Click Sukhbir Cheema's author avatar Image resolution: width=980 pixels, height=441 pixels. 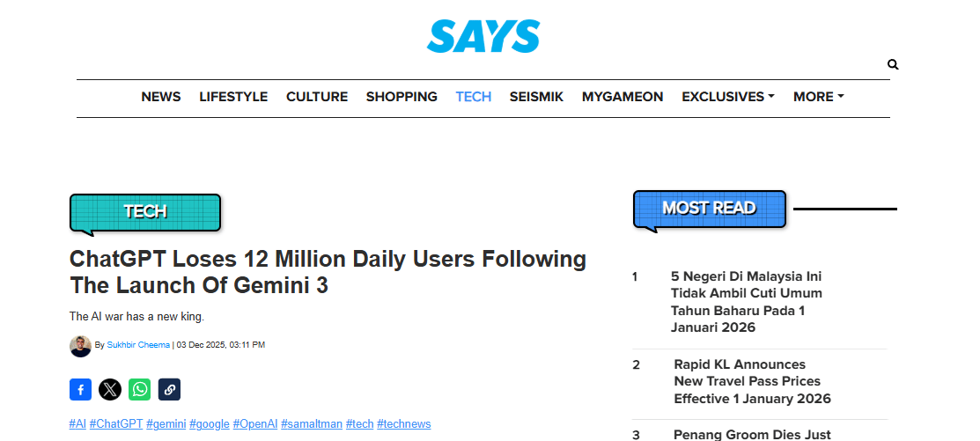pyautogui.click(x=81, y=345)
